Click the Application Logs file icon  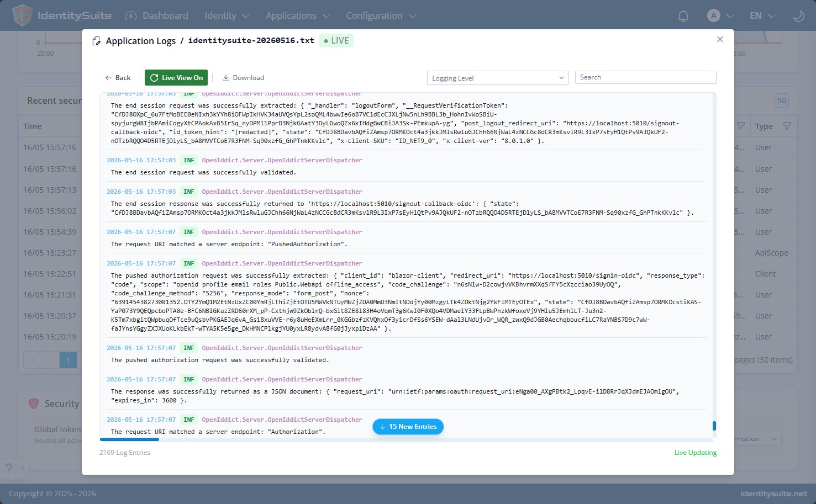96,41
